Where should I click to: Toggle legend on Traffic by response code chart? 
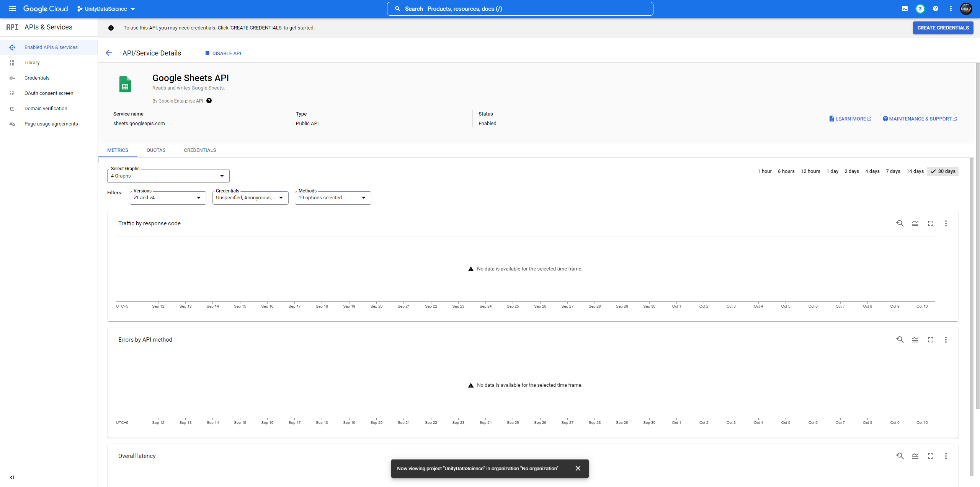click(915, 223)
